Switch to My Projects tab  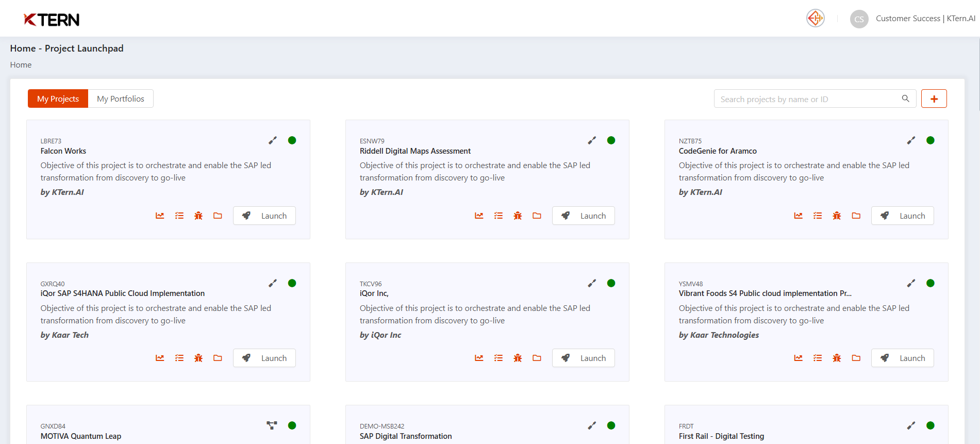point(58,98)
